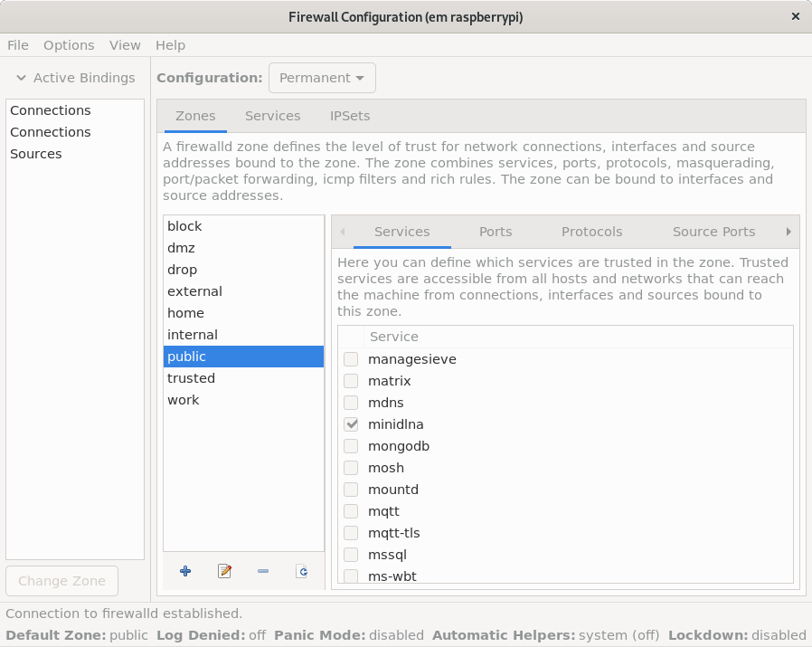The image size is (812, 647).
Task: Switch to the Ports tab
Action: click(x=496, y=232)
